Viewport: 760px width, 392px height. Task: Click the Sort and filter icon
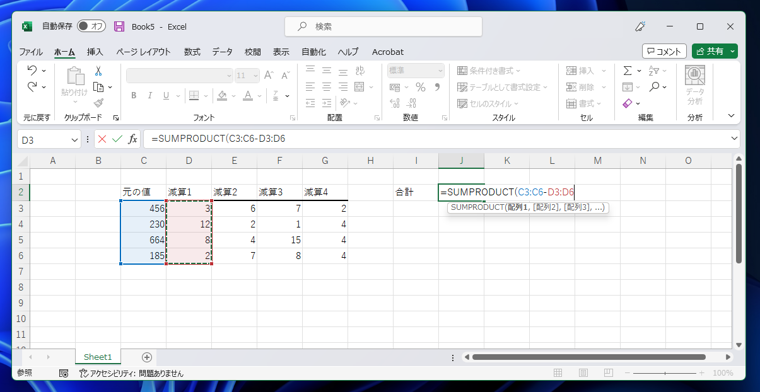pyautogui.click(x=654, y=71)
